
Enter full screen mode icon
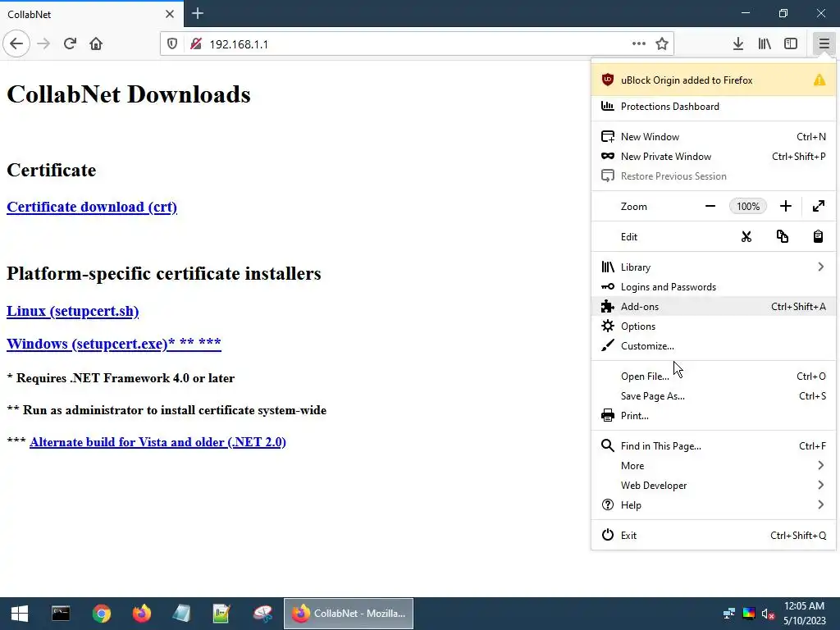click(819, 206)
